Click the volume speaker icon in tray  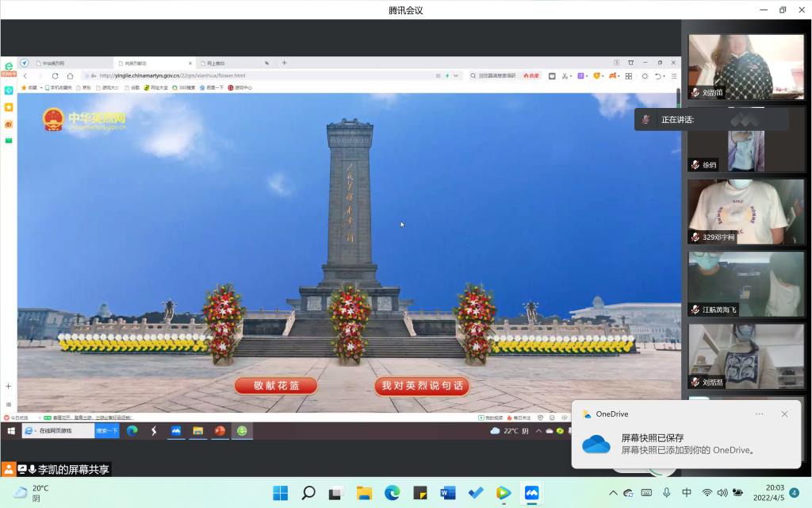click(x=722, y=493)
